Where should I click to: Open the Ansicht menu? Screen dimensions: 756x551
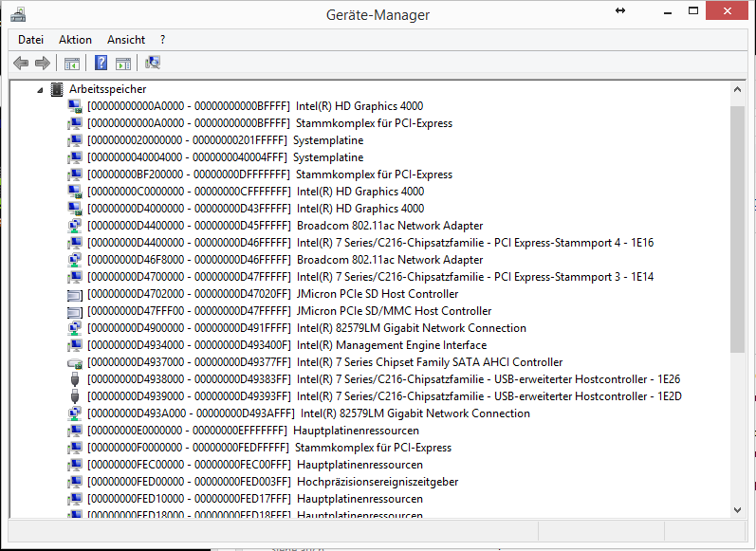pos(126,40)
